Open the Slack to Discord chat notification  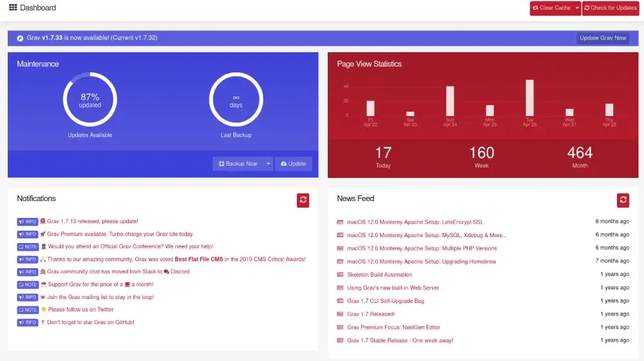[x=118, y=271]
